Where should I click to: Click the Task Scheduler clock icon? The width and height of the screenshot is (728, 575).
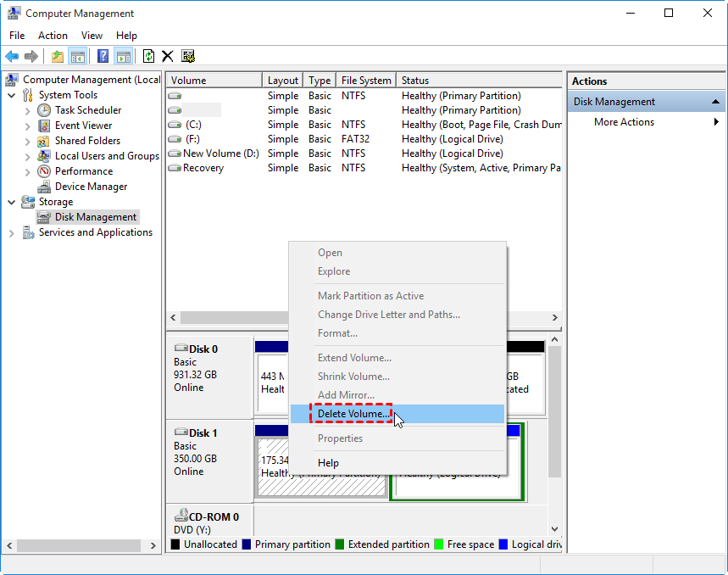[44, 110]
